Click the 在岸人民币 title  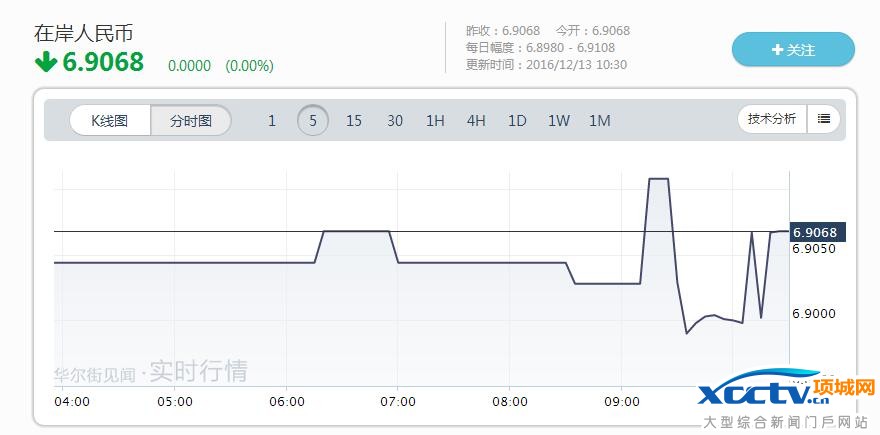point(83,33)
